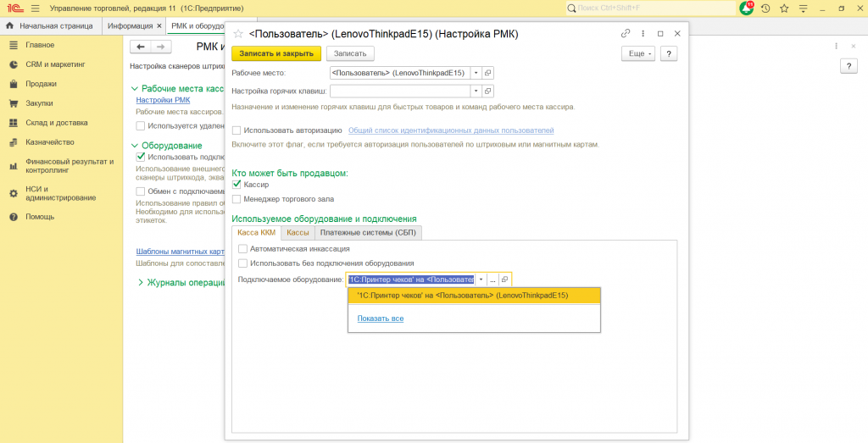Open Еще dropdown menu
Image resolution: width=868 pixels, height=443 pixels.
[639, 53]
